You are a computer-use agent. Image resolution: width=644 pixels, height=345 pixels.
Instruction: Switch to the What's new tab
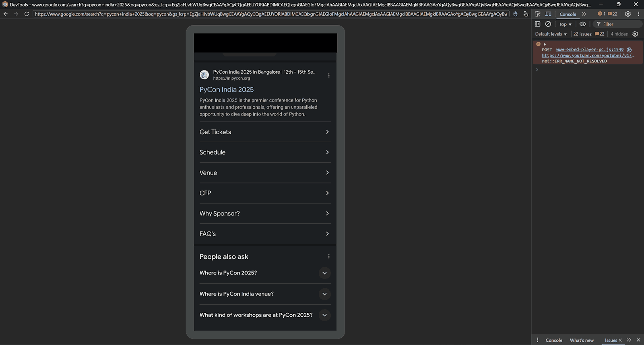(582, 341)
